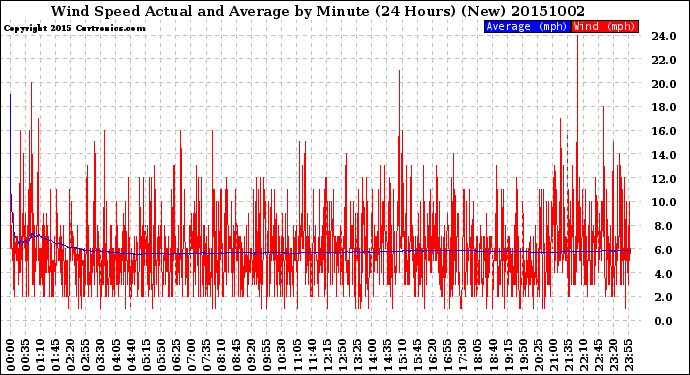Click the 10:30 time axis label
Image resolution: width=690 pixels, height=375 pixels.
tap(282, 355)
